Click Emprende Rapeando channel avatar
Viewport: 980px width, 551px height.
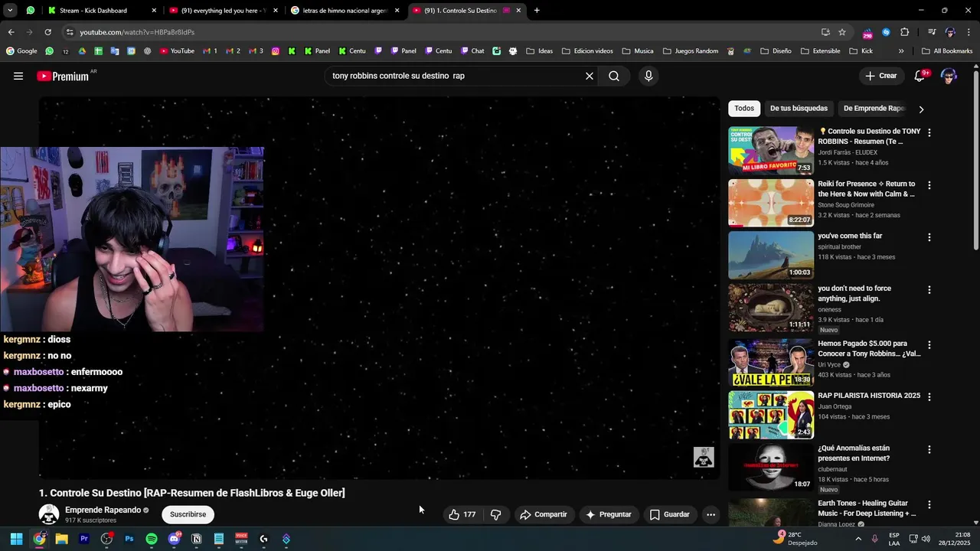pyautogui.click(x=49, y=514)
